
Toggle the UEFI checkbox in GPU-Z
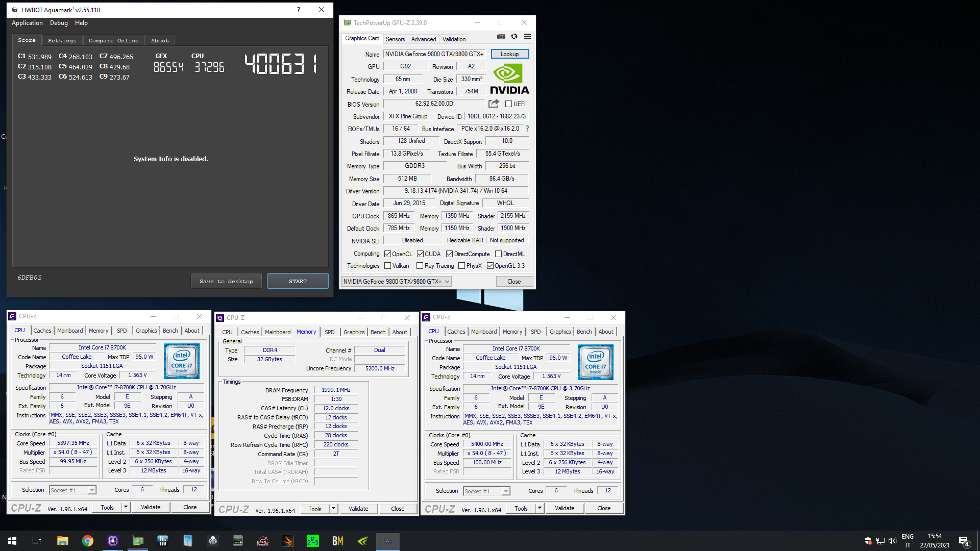point(508,104)
